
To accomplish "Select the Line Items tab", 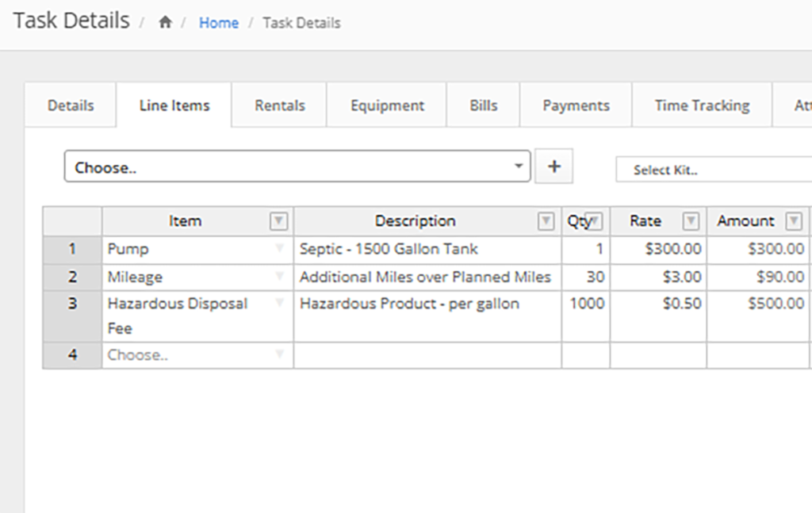I will pos(174,105).
